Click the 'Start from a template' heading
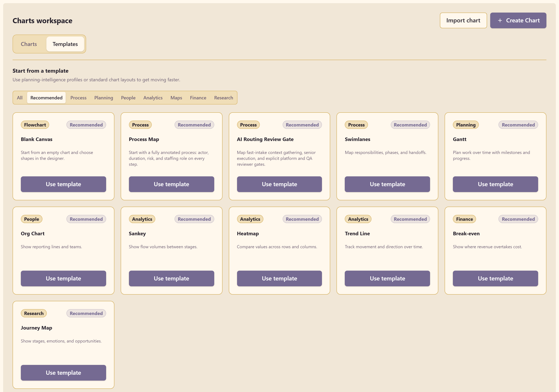Viewport: 559px width, 392px height. 40,71
